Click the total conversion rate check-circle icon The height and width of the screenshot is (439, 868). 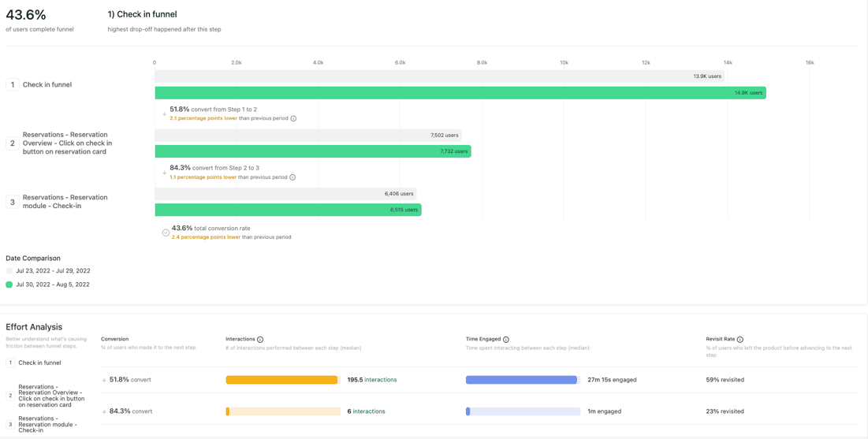coord(166,233)
